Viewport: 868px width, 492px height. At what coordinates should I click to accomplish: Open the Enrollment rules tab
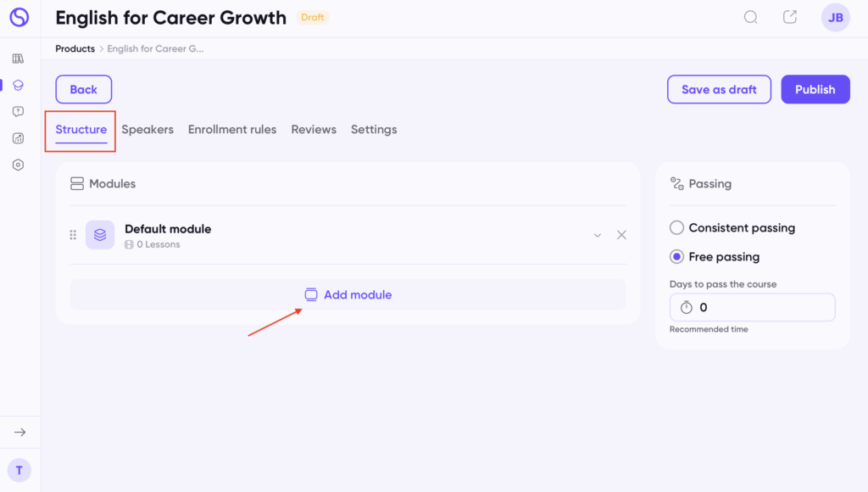(232, 129)
